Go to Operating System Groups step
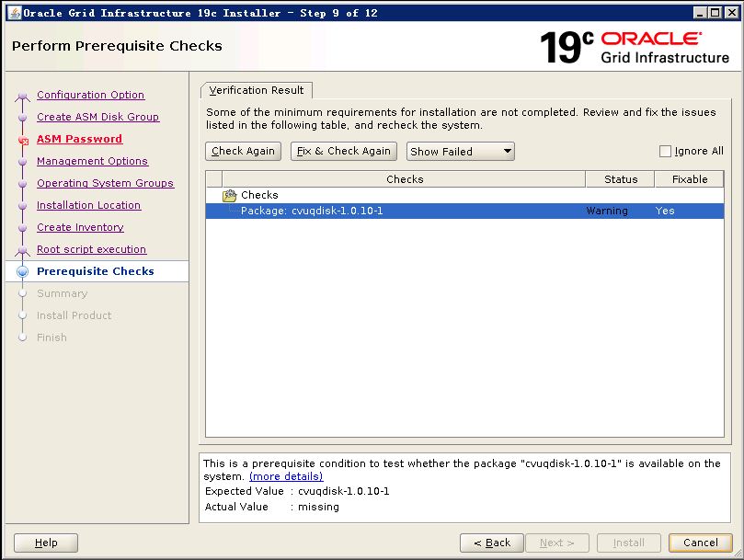 (x=106, y=183)
